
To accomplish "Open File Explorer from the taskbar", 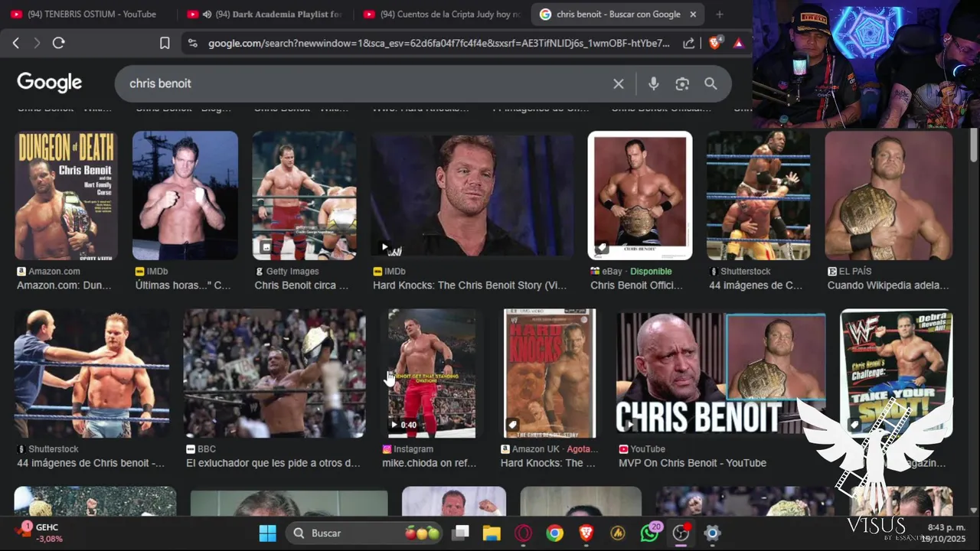I will point(492,533).
